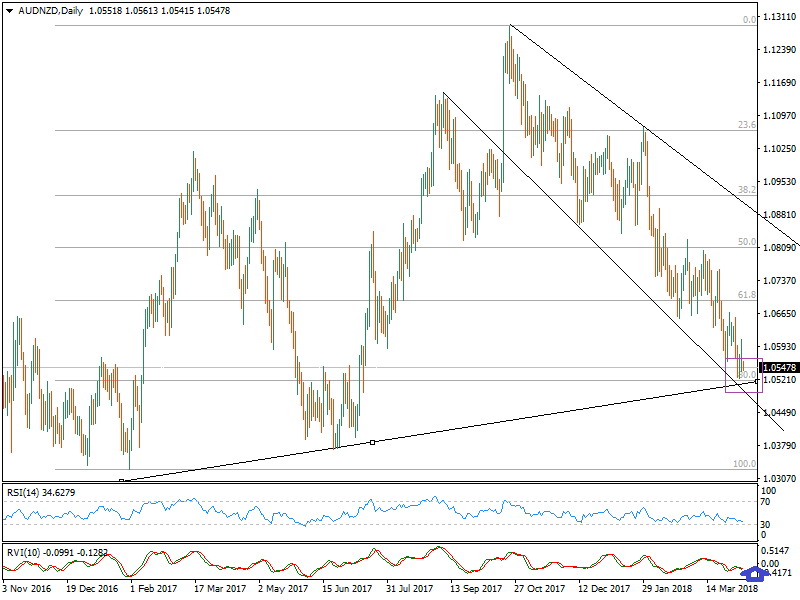Click the 3 Nov 2016 date label

click(x=27, y=589)
